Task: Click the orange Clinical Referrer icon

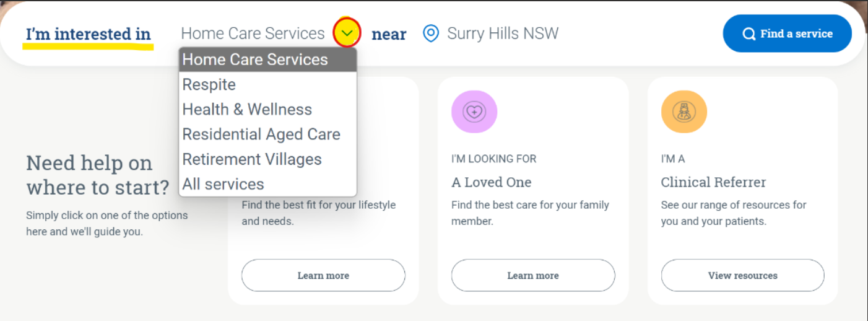Action: coord(684,112)
